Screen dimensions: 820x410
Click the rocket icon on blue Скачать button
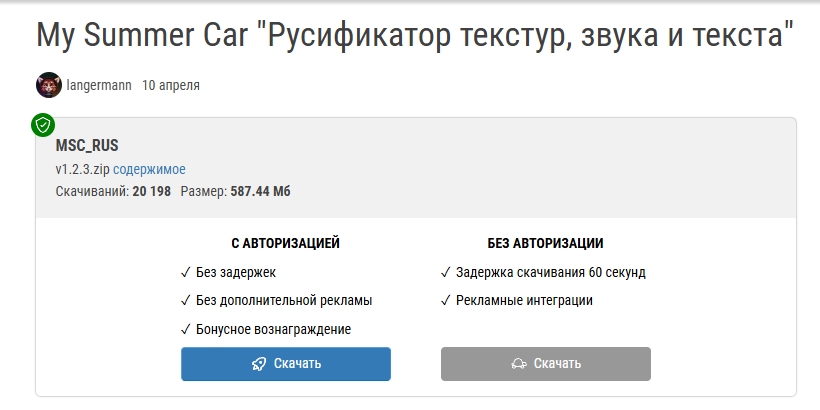coord(259,364)
